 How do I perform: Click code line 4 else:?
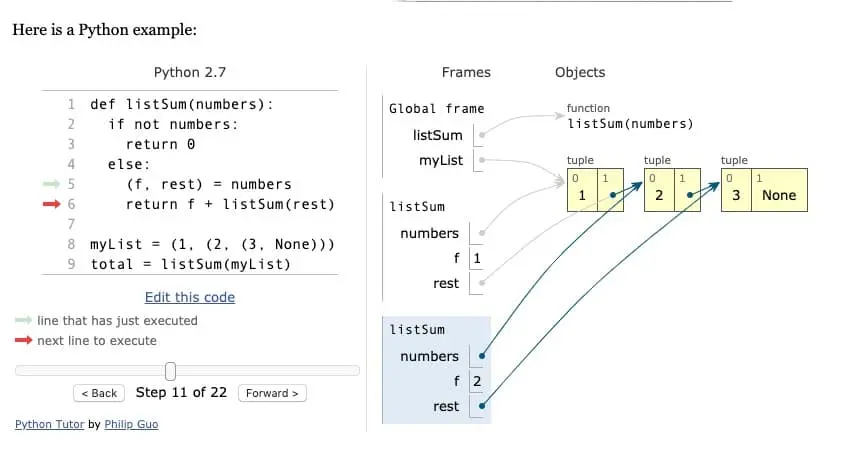click(129, 164)
